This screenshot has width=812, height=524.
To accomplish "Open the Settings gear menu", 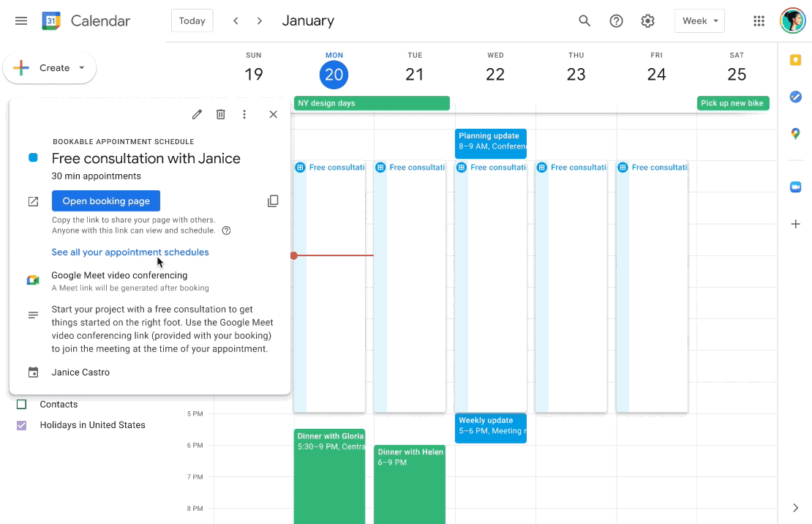I will coord(647,21).
